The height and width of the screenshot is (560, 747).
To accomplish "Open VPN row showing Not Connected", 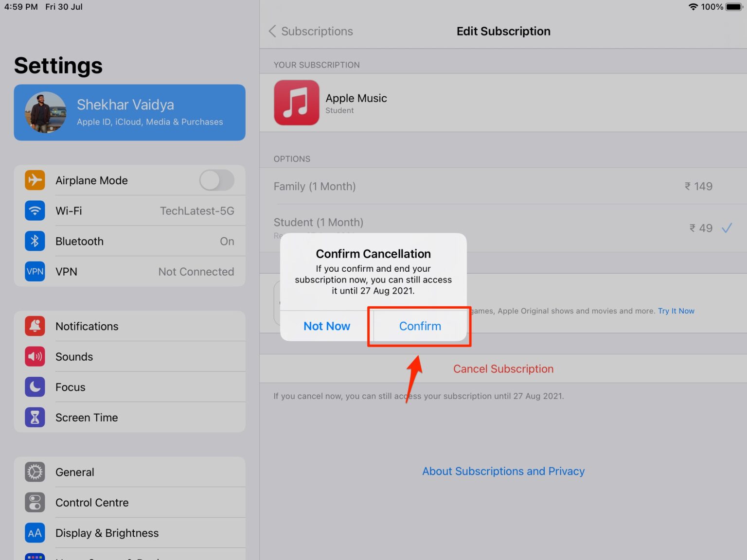I will coord(129,271).
